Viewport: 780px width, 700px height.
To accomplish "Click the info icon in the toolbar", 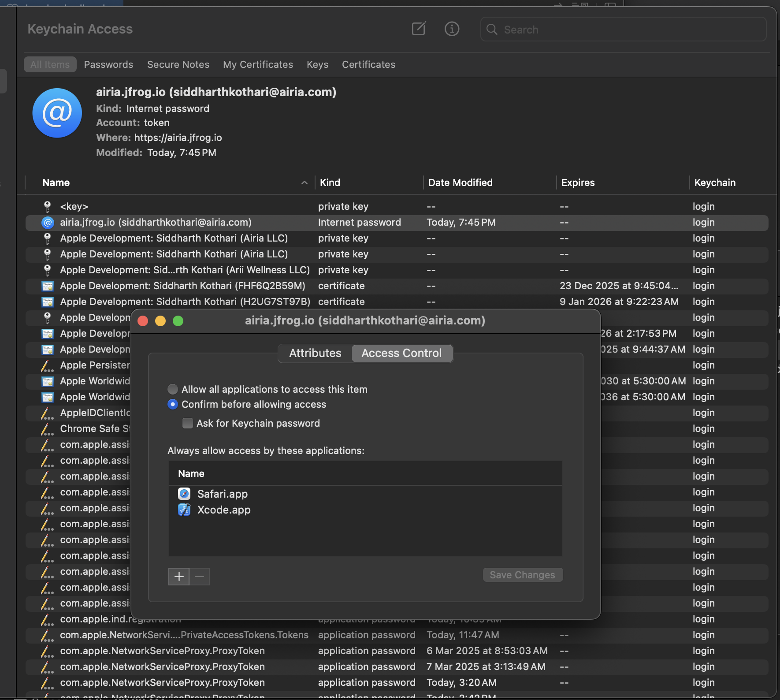I will pos(452,29).
